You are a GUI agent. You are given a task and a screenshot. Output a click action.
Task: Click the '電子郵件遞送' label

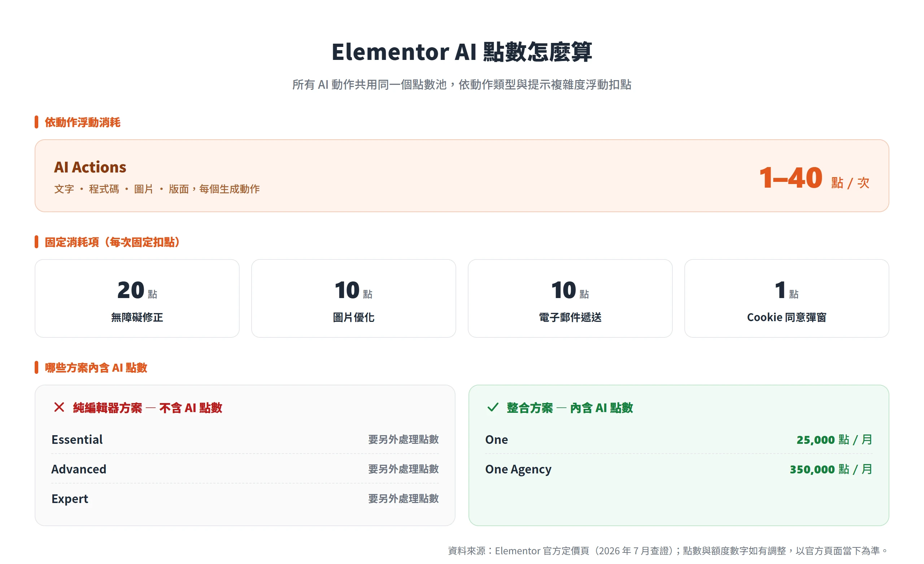570,317
